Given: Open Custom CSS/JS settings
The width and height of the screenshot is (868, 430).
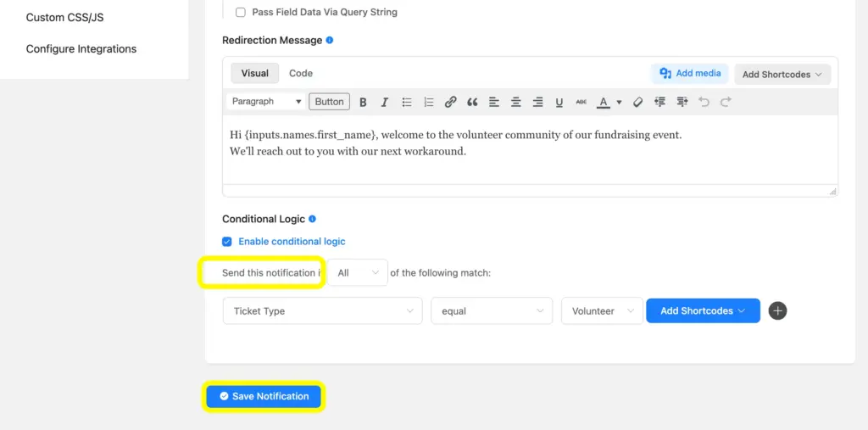Looking at the screenshot, I should click(x=64, y=17).
